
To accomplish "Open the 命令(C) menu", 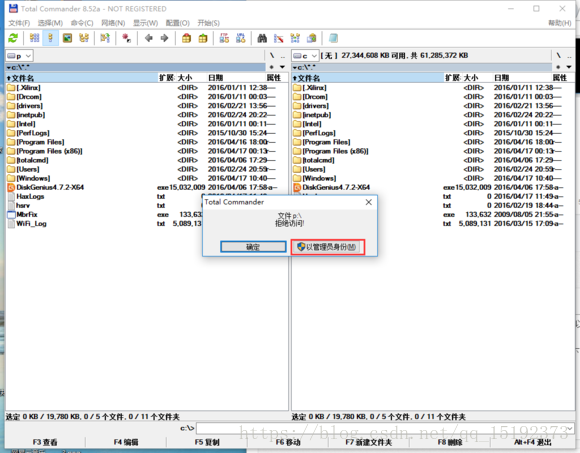I will click(82, 23).
